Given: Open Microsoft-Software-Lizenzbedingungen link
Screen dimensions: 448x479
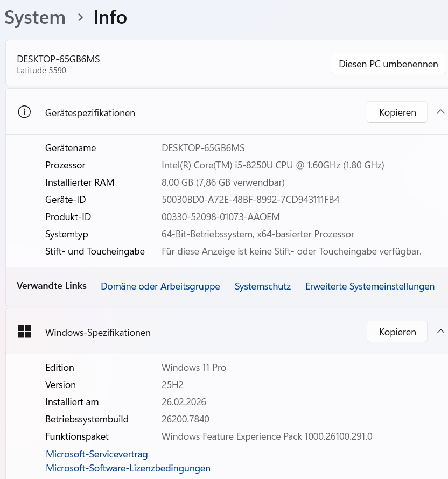Looking at the screenshot, I should [128, 468].
